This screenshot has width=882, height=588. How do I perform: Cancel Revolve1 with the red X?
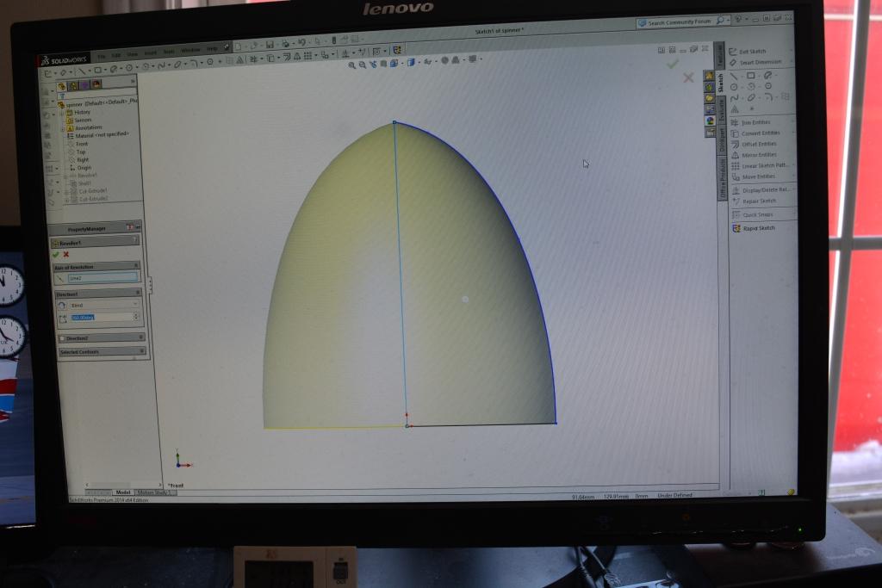(x=65, y=255)
